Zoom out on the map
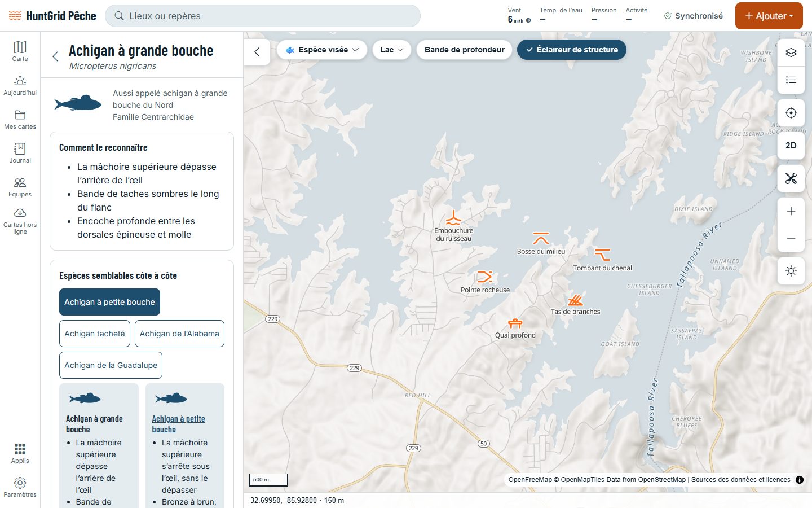 791,238
